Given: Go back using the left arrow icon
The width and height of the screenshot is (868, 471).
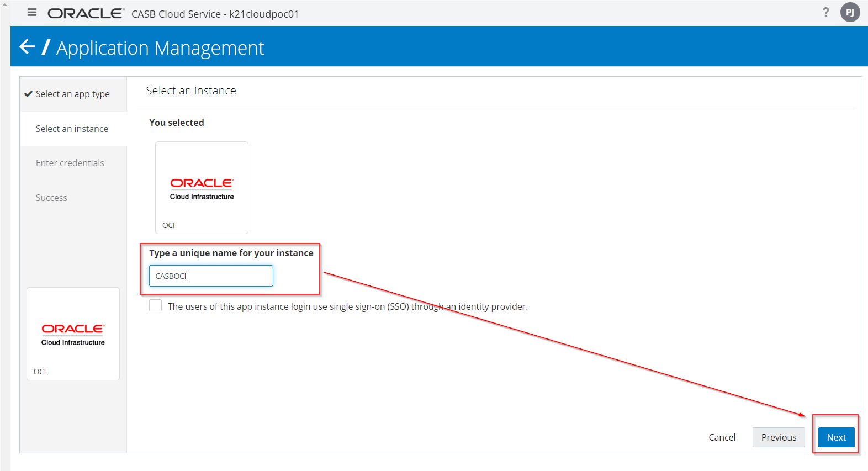Looking at the screenshot, I should [27, 46].
